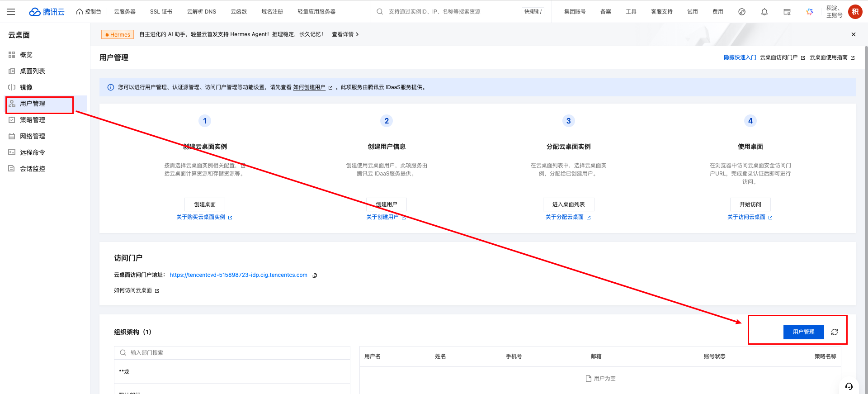Open the 控制台 console home
Screen dimensions: 868x394
tap(89, 12)
